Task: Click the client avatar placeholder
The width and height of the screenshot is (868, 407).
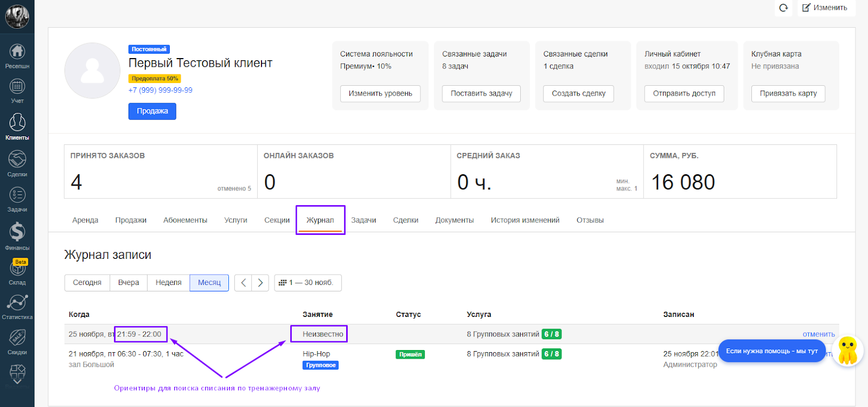Action: (x=92, y=71)
